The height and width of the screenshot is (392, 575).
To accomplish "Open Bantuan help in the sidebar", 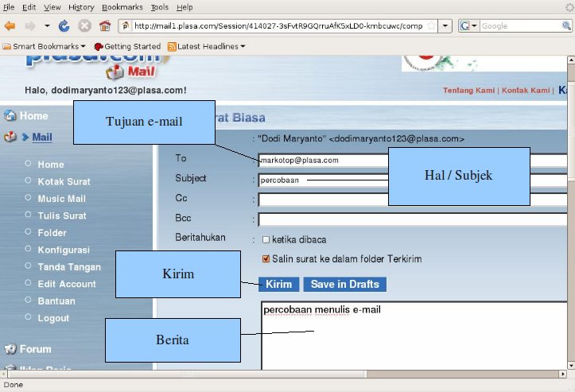I will [56, 301].
